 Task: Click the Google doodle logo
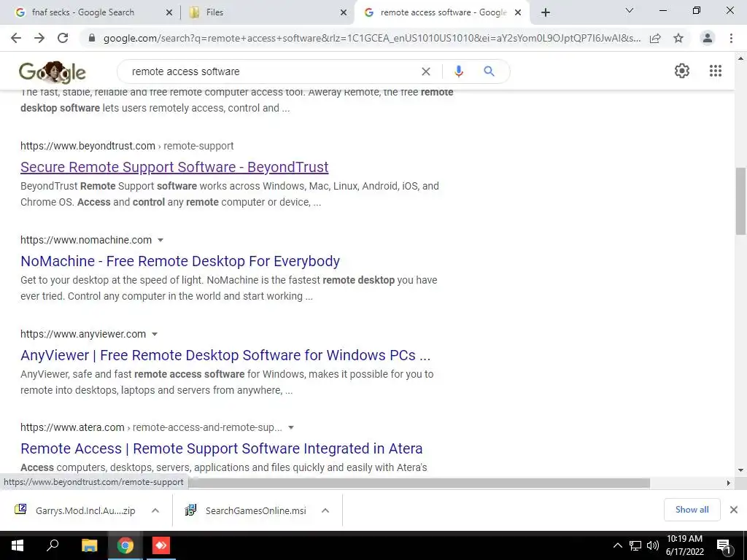(53, 72)
